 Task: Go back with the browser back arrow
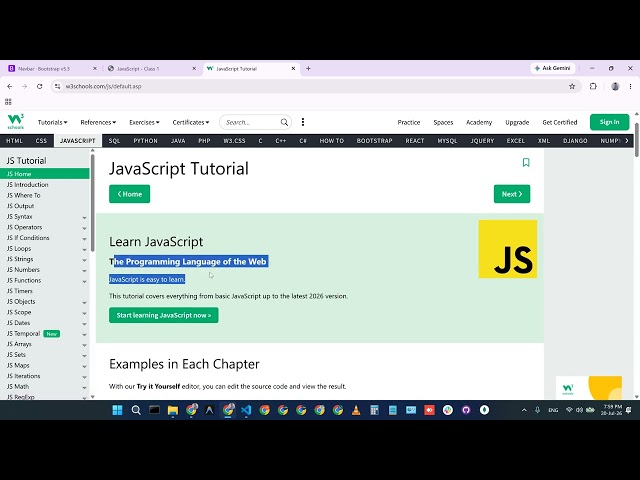[10, 86]
